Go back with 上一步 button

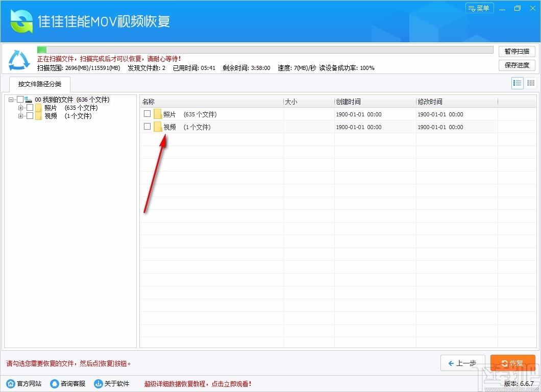coord(463,363)
